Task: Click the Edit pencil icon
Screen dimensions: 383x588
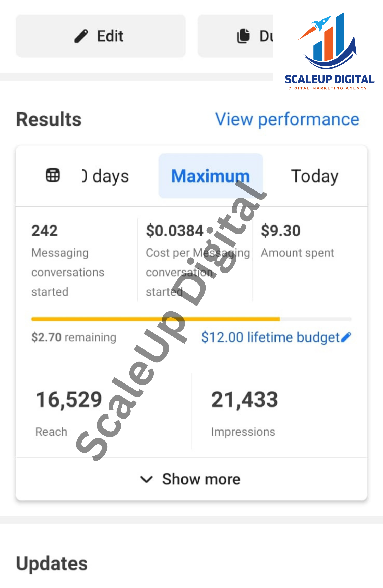Action: tap(81, 36)
